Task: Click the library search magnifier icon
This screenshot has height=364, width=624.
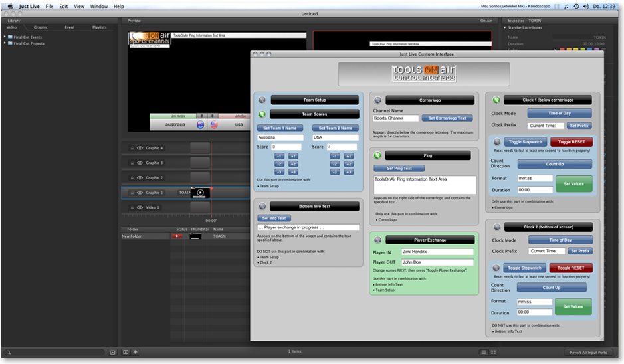Action: point(9,353)
